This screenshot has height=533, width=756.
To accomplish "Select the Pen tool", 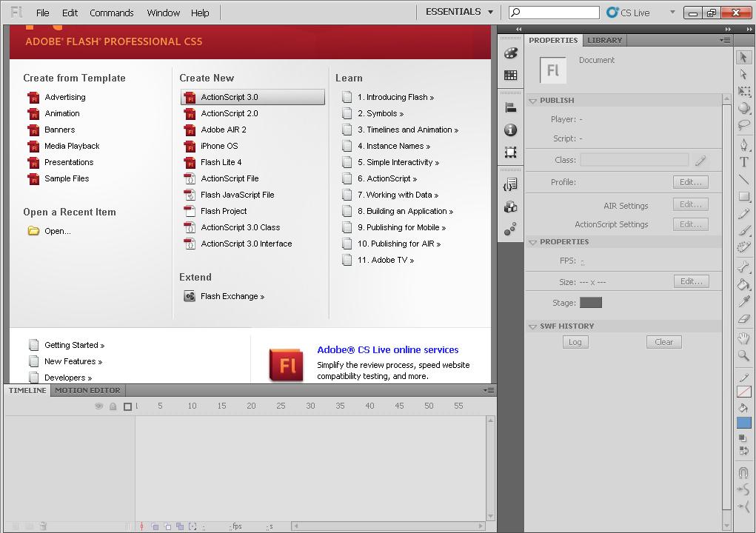I will click(744, 145).
